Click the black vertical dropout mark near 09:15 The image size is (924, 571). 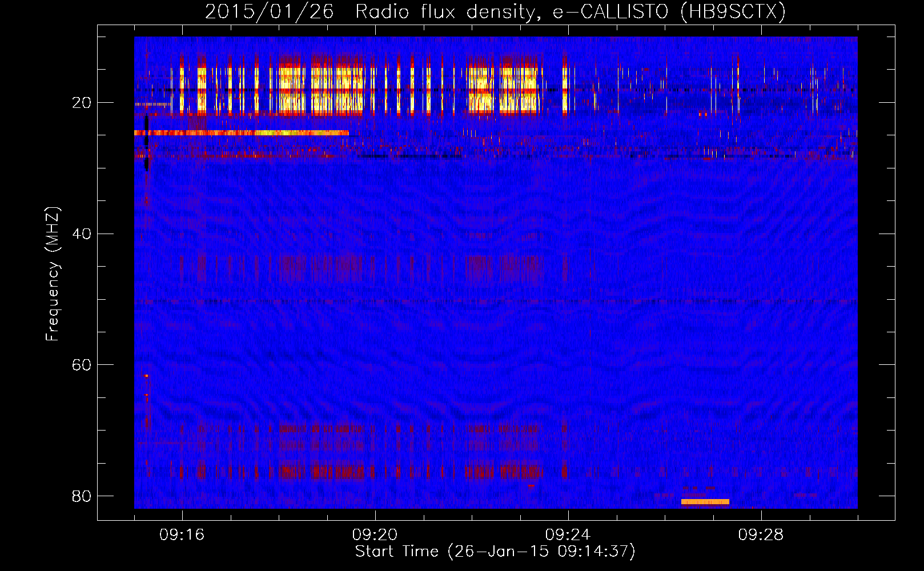(147, 143)
